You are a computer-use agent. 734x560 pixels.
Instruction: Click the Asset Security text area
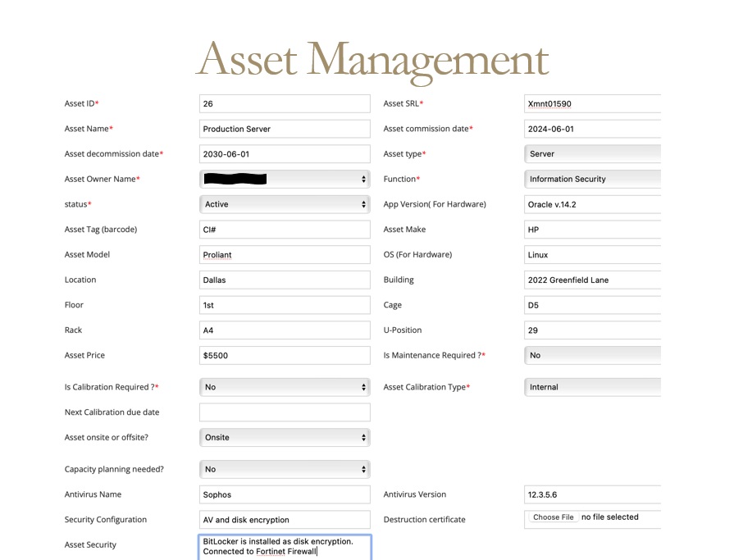coord(285,547)
